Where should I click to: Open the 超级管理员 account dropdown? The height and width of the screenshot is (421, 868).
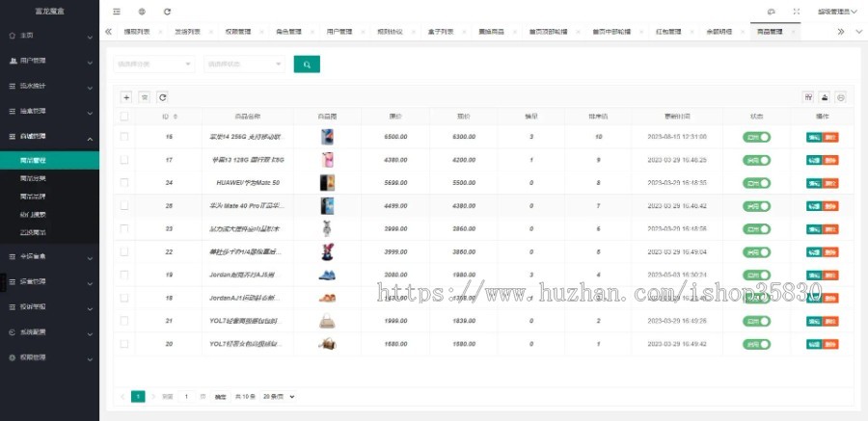point(837,11)
